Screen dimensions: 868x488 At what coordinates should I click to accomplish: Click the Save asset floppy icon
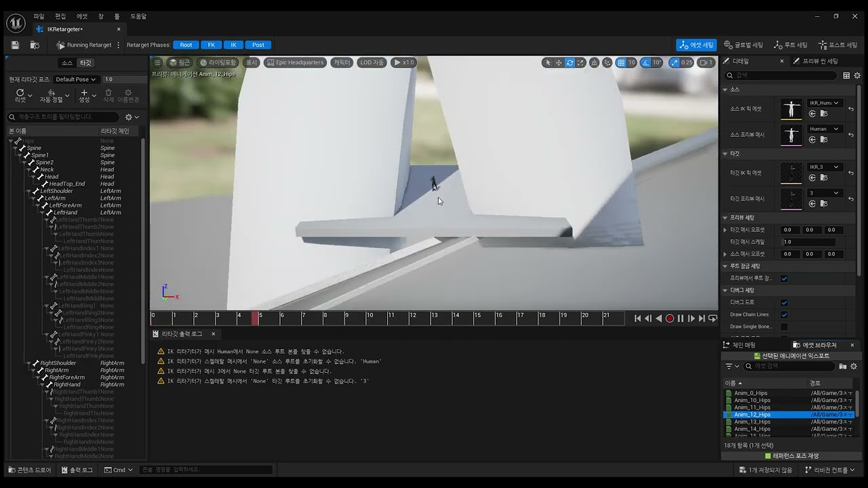(x=15, y=45)
